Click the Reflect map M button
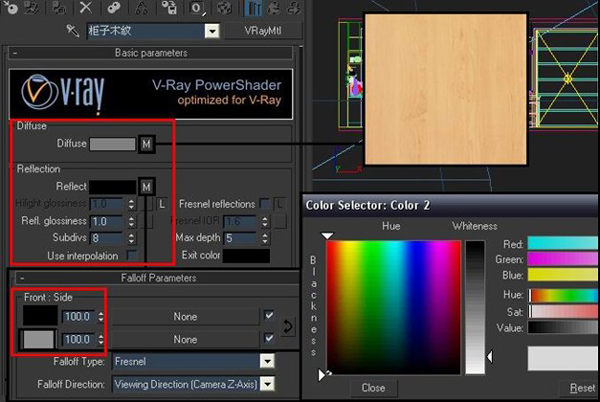Viewport: 600px width, 402px height. [x=147, y=187]
